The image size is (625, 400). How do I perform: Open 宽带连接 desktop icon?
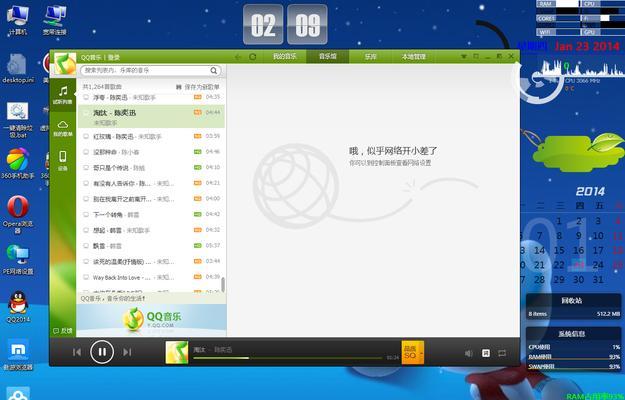(x=55, y=20)
